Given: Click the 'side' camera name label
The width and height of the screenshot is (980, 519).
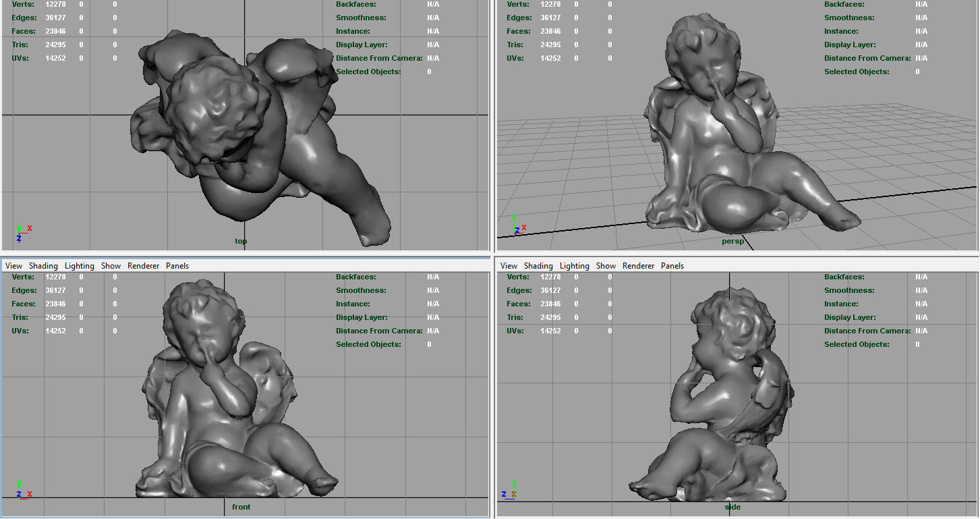Looking at the screenshot, I should pyautogui.click(x=732, y=507).
